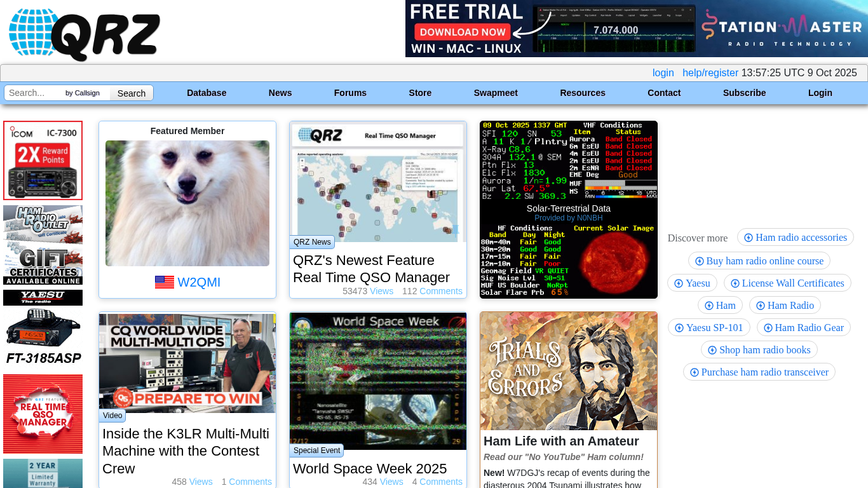The height and width of the screenshot is (488, 868).
Task: Click the plus icon on Buy ham radio online course
Action: click(700, 261)
